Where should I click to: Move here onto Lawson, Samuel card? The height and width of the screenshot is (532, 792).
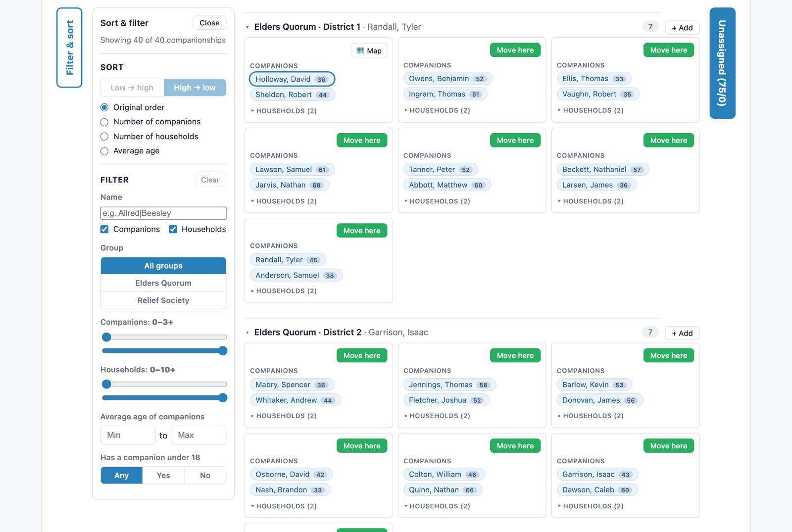(362, 140)
